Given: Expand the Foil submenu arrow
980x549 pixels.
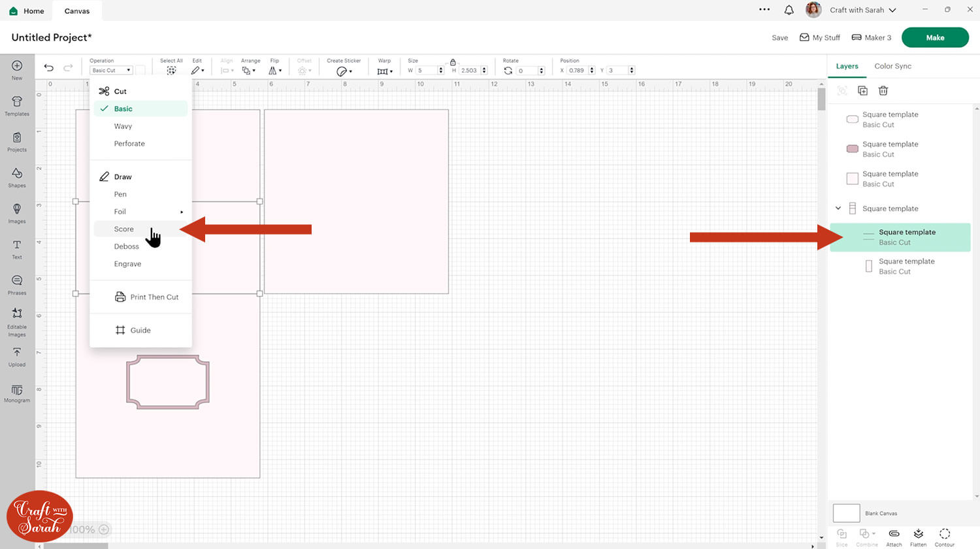Looking at the screenshot, I should (x=182, y=212).
